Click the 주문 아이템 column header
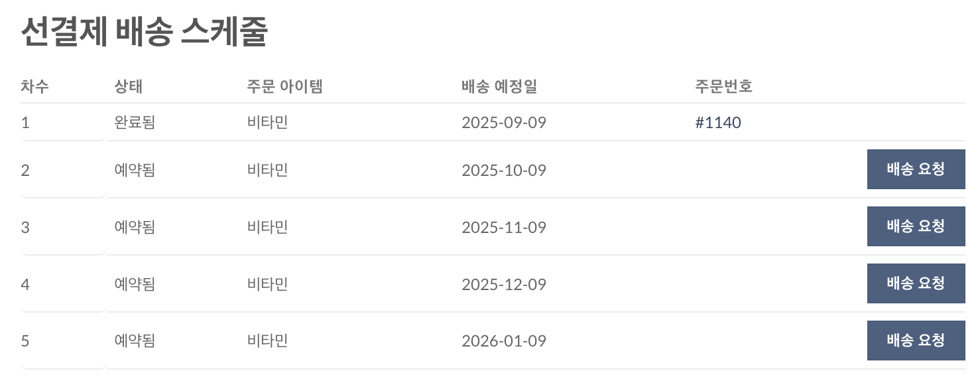This screenshot has width=980, height=385. click(284, 86)
